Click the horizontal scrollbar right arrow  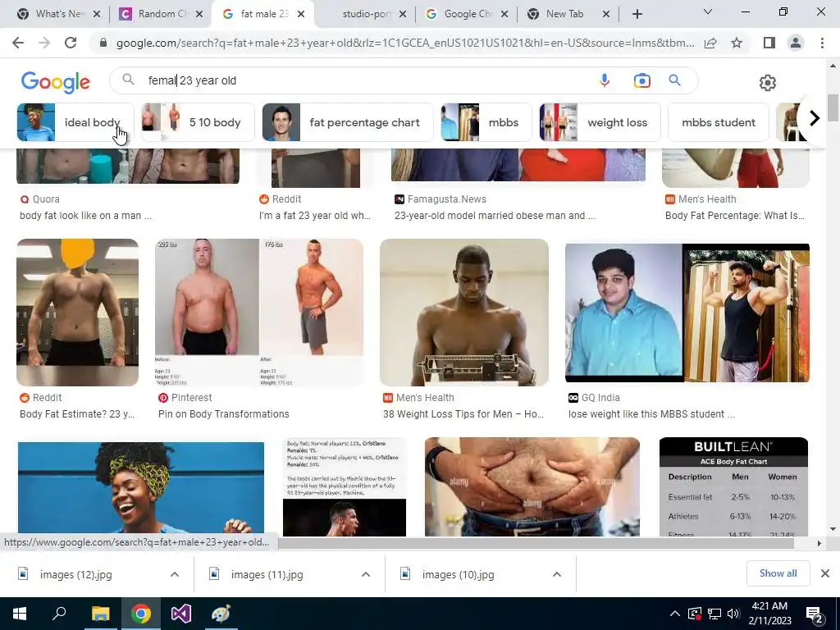[x=819, y=543]
